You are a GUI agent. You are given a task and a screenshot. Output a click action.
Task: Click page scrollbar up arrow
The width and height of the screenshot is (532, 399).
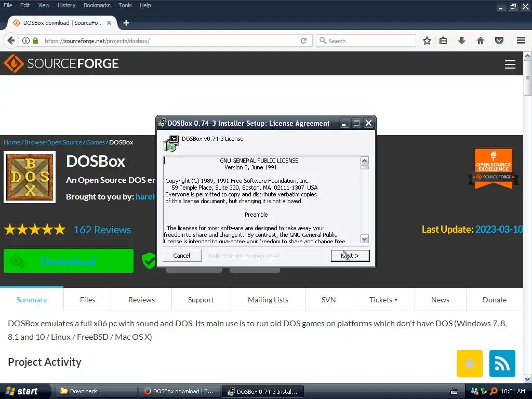(x=528, y=56)
